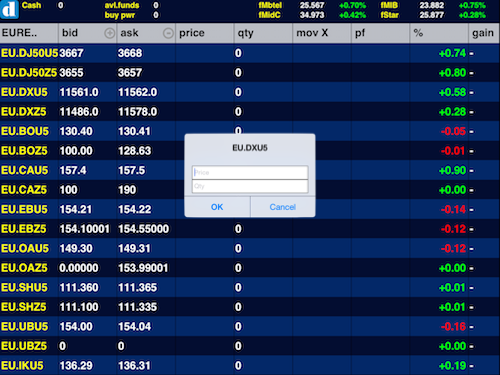This screenshot has height=375, width=500.
Task: Tap ask price 153.99001
Action: pos(143,268)
